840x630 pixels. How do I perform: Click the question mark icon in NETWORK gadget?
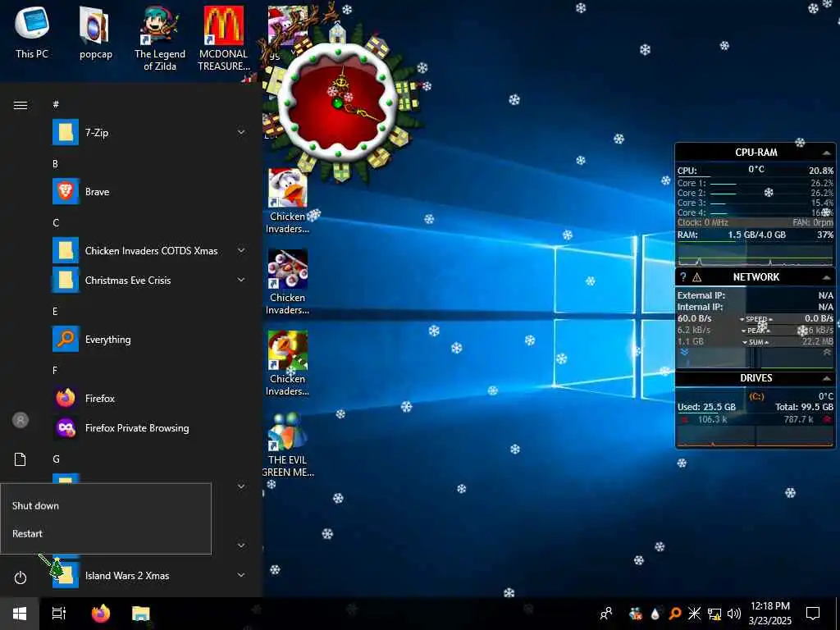(x=683, y=277)
